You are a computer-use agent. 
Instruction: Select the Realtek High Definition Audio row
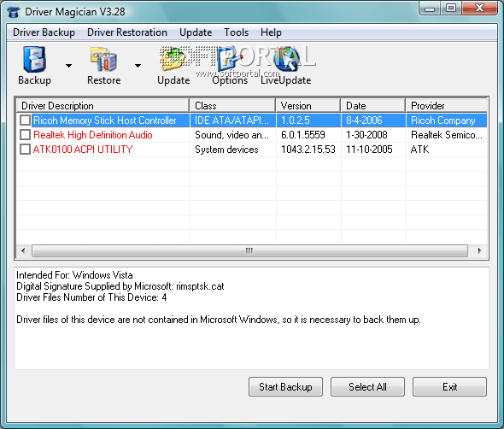pyautogui.click(x=252, y=135)
